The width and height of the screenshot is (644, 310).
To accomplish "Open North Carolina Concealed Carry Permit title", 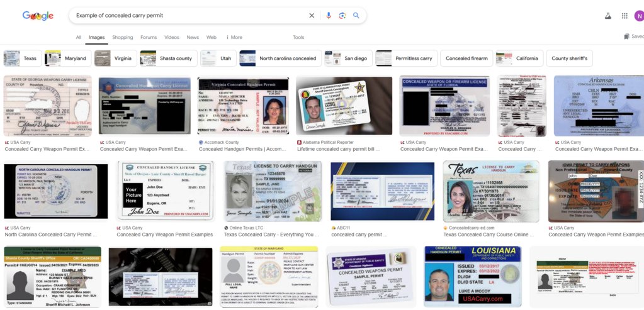I will click(x=50, y=235).
